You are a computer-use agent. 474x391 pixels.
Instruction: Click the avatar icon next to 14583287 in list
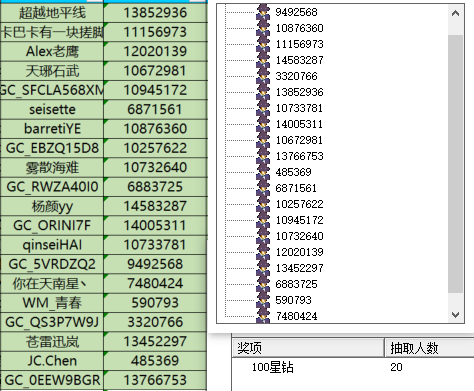[x=263, y=60]
